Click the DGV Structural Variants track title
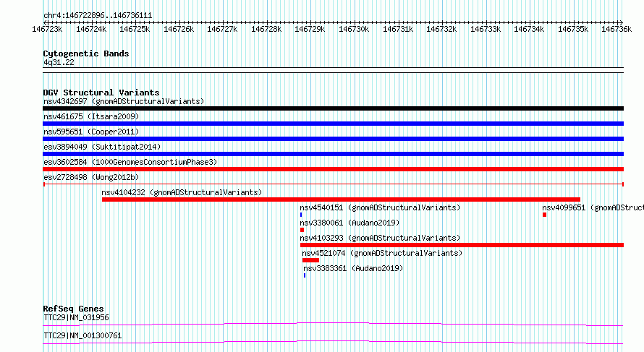644x352 pixels. click(x=101, y=93)
